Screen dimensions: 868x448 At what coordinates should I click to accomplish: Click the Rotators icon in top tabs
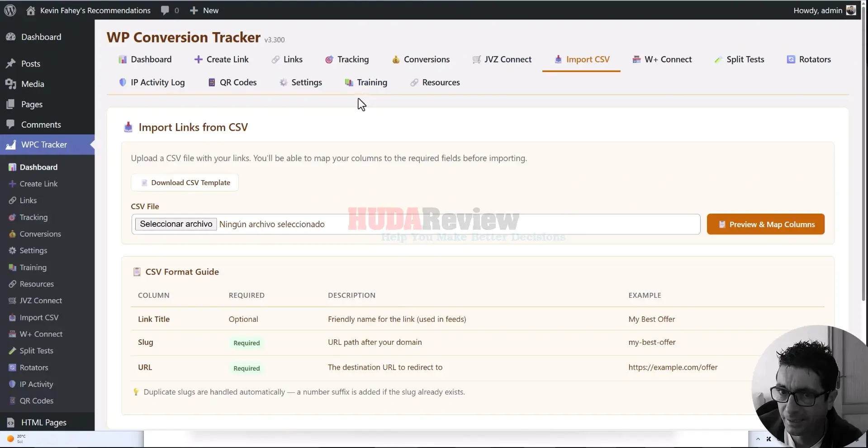(x=791, y=59)
